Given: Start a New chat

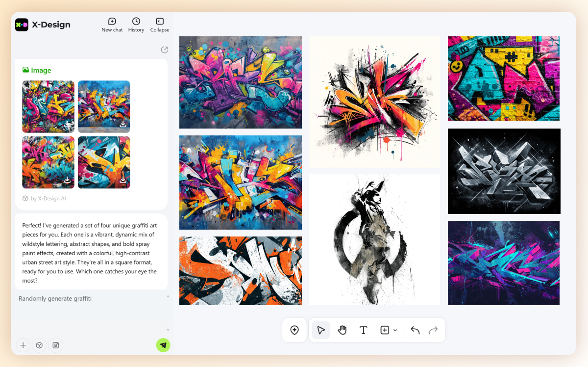Looking at the screenshot, I should [x=112, y=25].
